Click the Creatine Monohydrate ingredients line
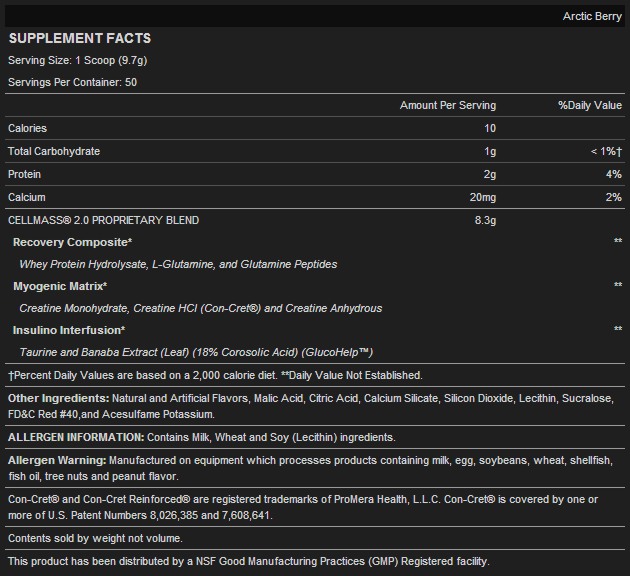Screen dimensions: 630x576 [201, 308]
